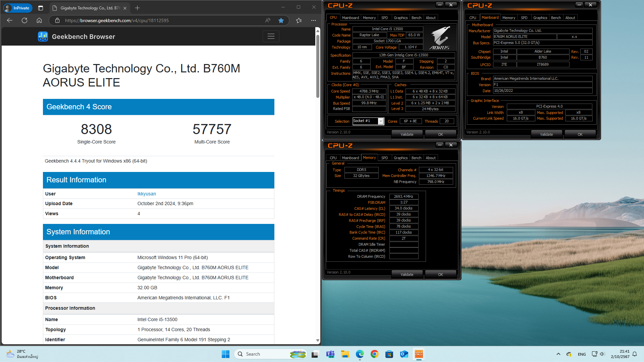Click Validate in CPU-Z Mainboard window
644x362 pixels.
546,134
